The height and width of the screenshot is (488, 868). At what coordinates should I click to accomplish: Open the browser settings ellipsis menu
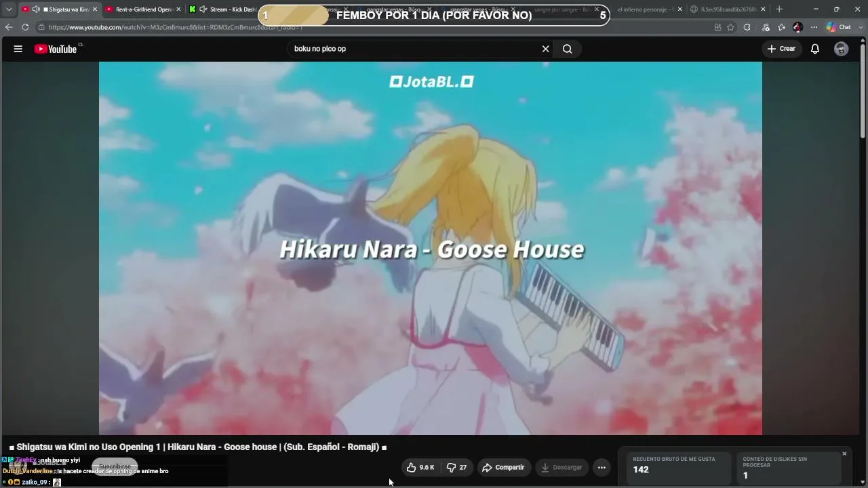pyautogui.click(x=814, y=27)
